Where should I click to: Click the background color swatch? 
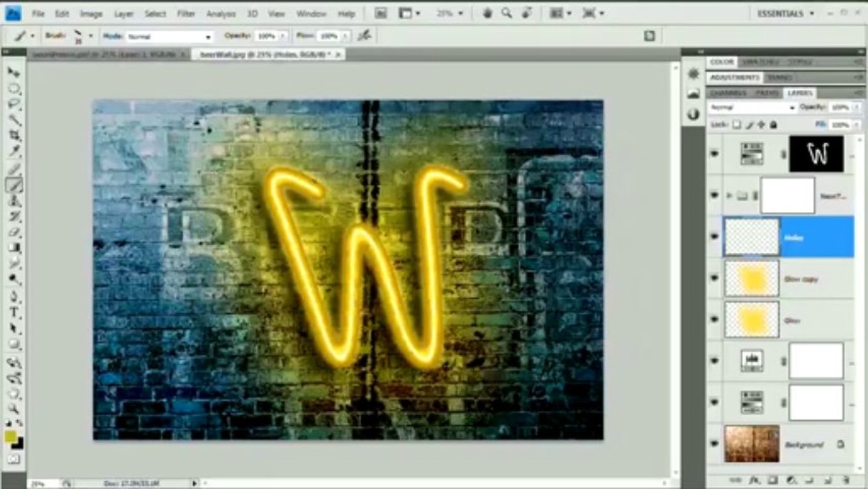18,443
